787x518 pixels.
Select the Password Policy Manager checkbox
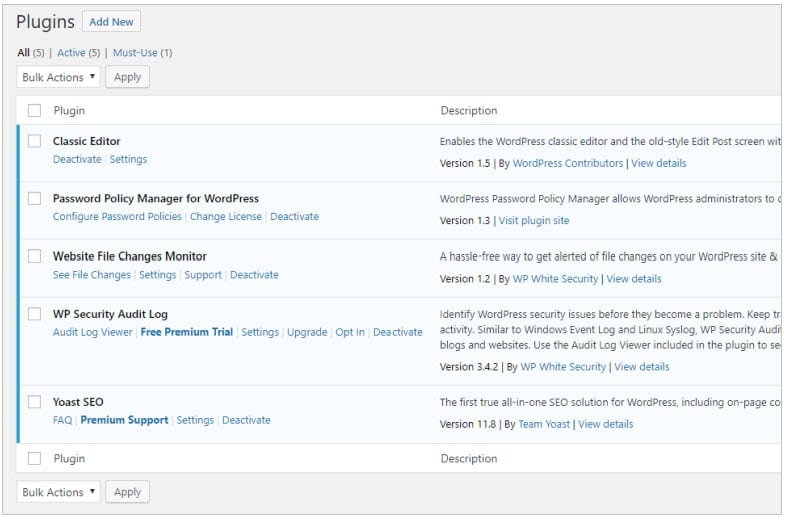pyautogui.click(x=34, y=198)
